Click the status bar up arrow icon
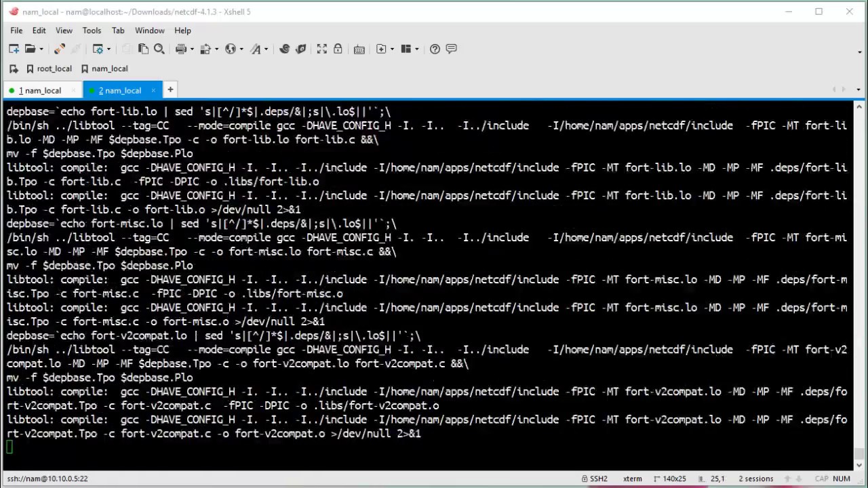The image size is (868, 488). click(787, 479)
